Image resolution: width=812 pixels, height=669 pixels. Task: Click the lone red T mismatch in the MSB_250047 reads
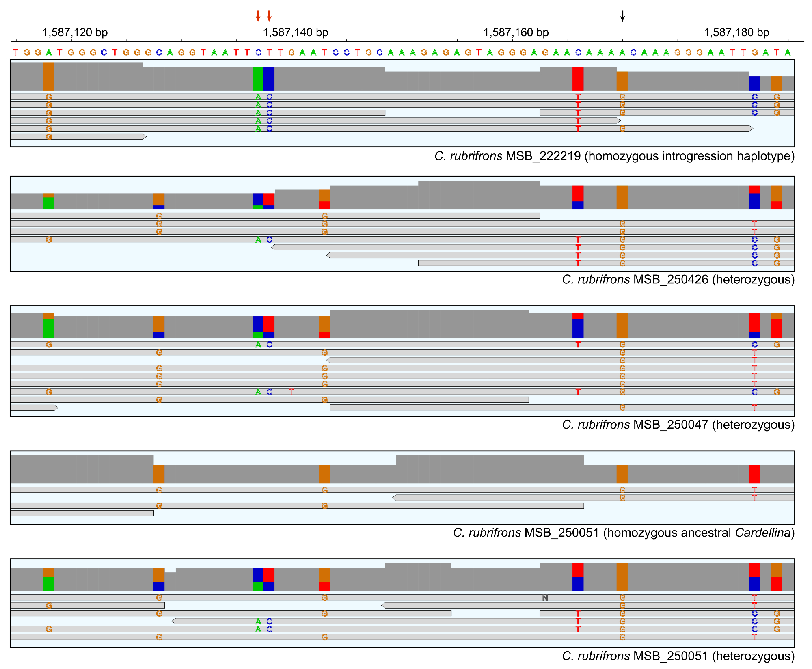click(291, 392)
